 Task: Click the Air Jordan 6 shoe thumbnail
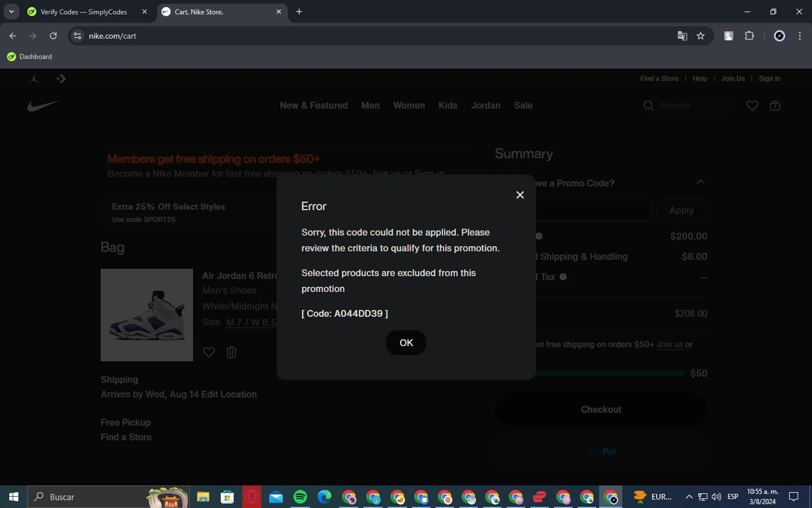147,315
